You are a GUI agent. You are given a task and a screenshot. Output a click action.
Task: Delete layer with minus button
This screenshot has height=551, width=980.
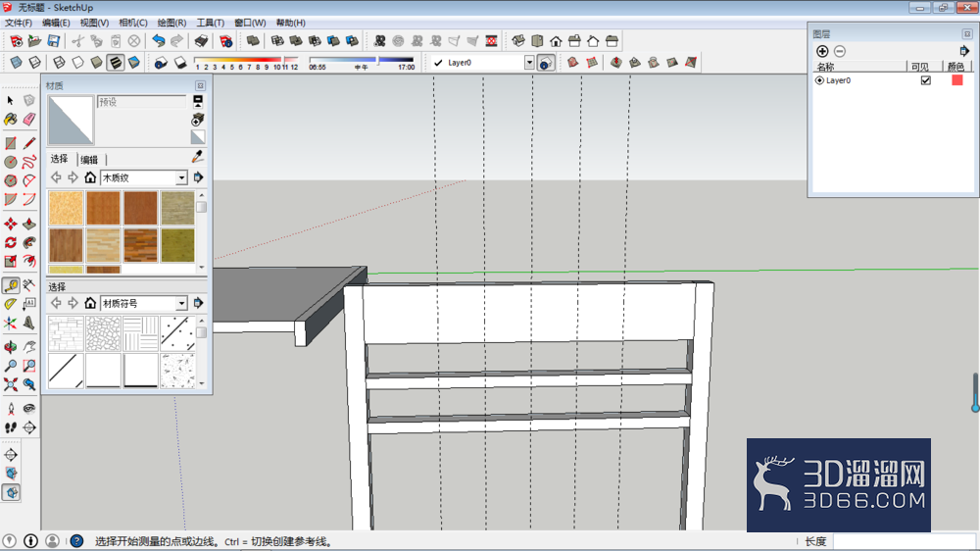(x=840, y=51)
